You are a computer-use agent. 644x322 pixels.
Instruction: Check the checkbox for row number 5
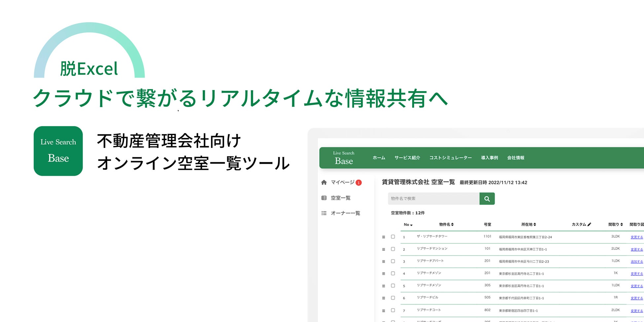pyautogui.click(x=393, y=286)
